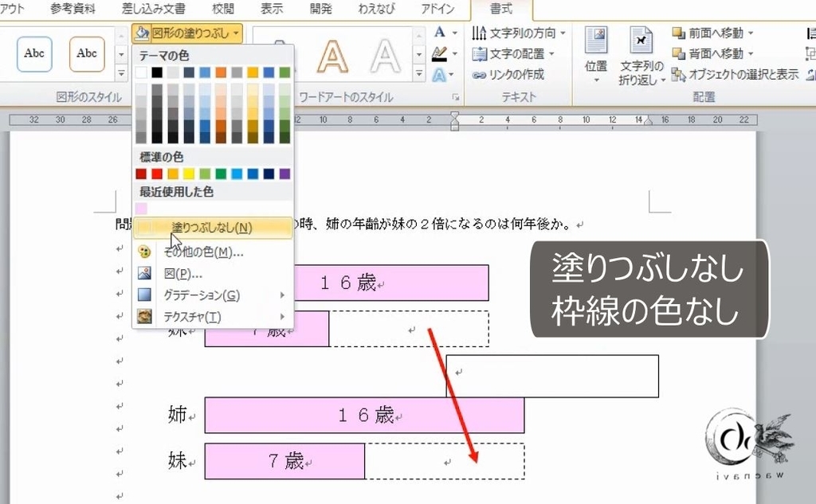The image size is (816, 504).
Task: Pick purple from standard colors
Action: (x=284, y=174)
